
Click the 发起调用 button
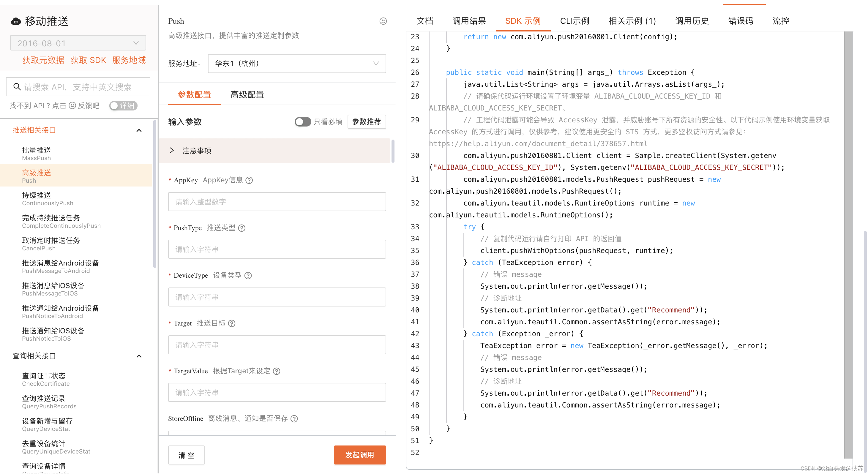359,455
